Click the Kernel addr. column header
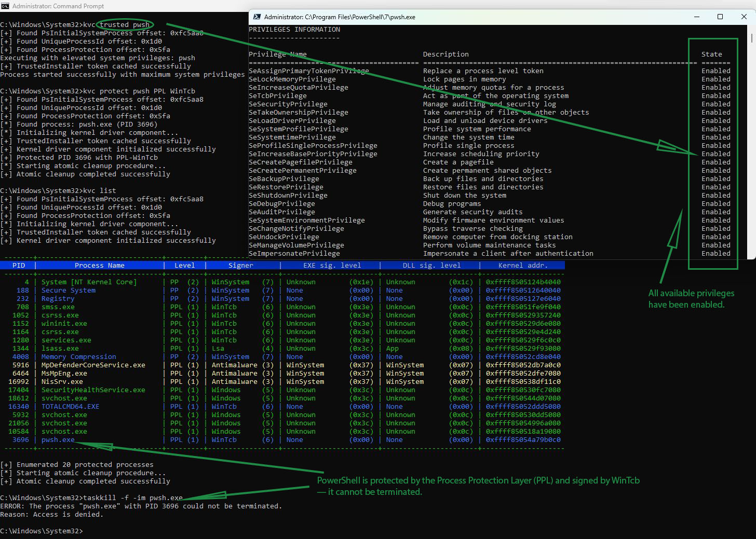The width and height of the screenshot is (756, 539). click(523, 266)
